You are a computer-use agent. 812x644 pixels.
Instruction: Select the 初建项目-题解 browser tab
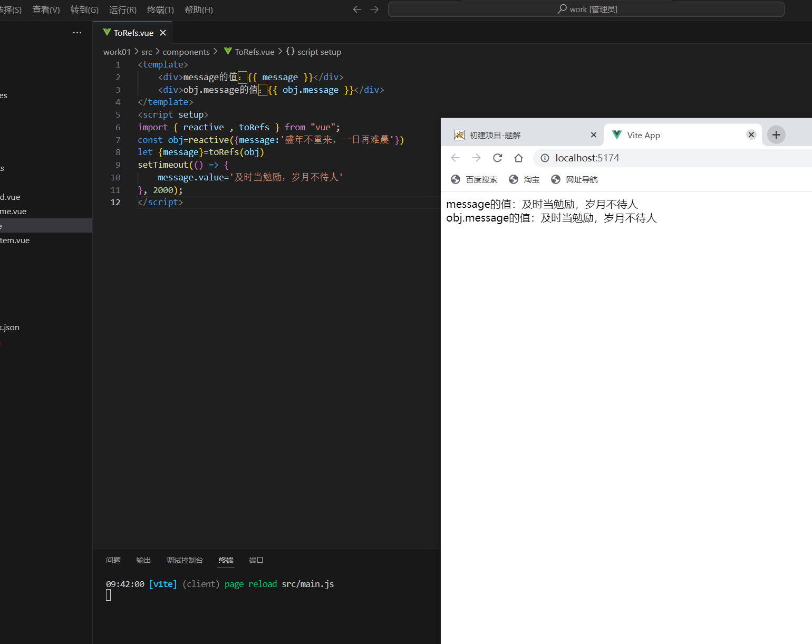pos(522,135)
